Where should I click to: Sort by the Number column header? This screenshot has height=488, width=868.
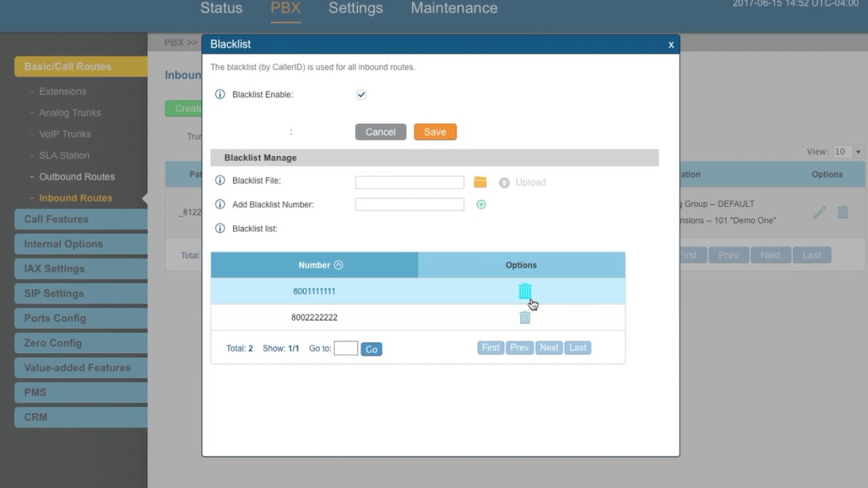(x=315, y=265)
